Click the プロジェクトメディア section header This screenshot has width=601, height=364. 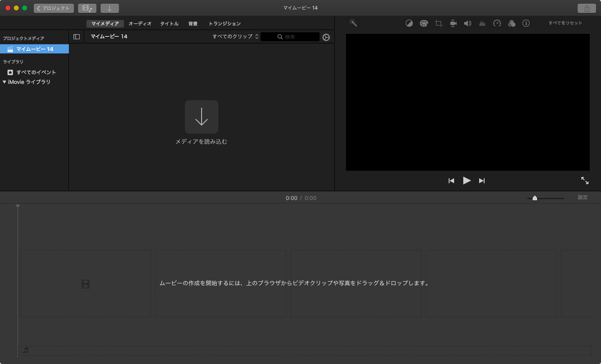pyautogui.click(x=23, y=38)
